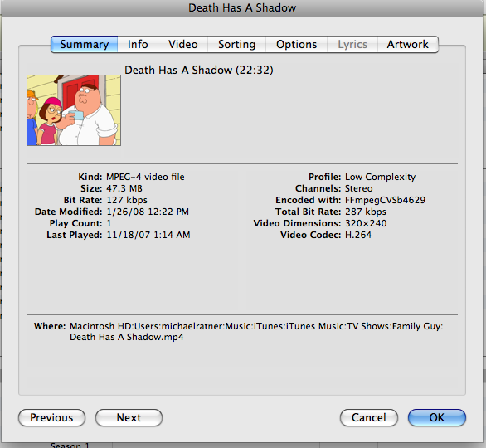The width and height of the screenshot is (486, 448).
Task: Click the 'Video Dimensions:' label
Action: click(297, 223)
